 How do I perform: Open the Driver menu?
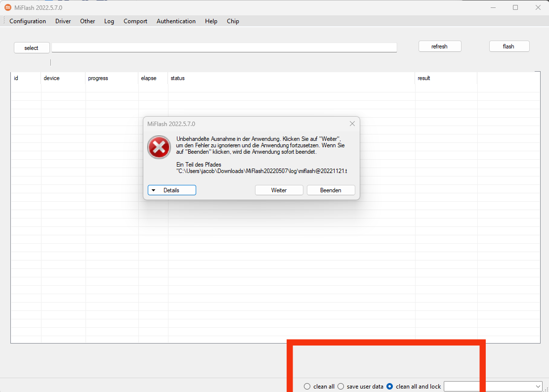click(x=63, y=21)
